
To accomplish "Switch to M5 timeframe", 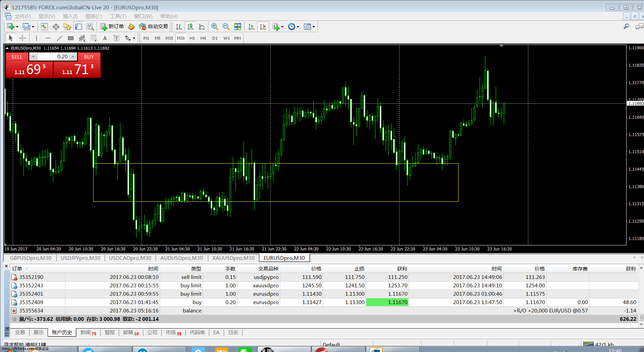I will (x=158, y=38).
